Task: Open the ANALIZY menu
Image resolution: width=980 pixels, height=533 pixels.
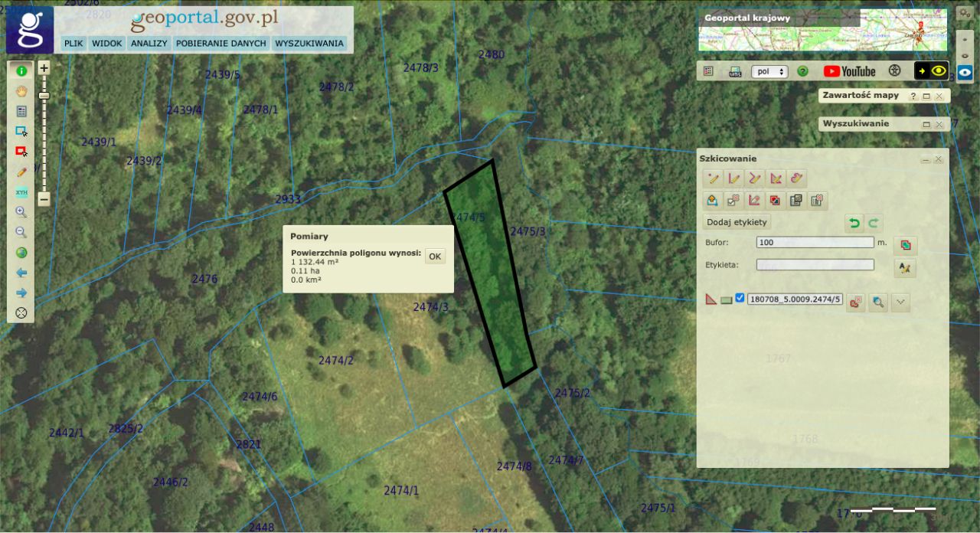Action: (149, 44)
